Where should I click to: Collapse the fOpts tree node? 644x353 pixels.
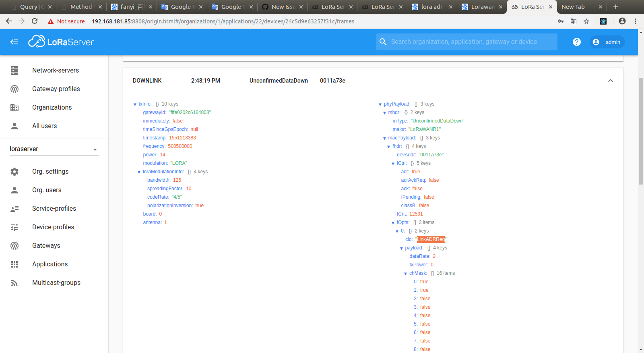(393, 223)
